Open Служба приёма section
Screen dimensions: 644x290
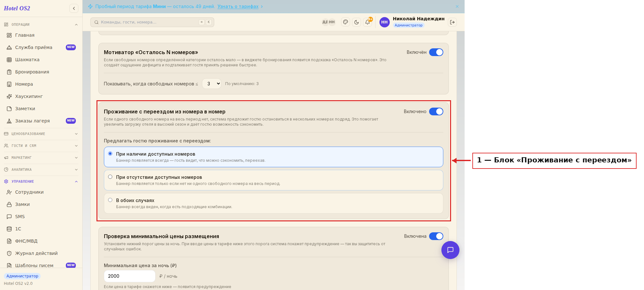coord(41,47)
